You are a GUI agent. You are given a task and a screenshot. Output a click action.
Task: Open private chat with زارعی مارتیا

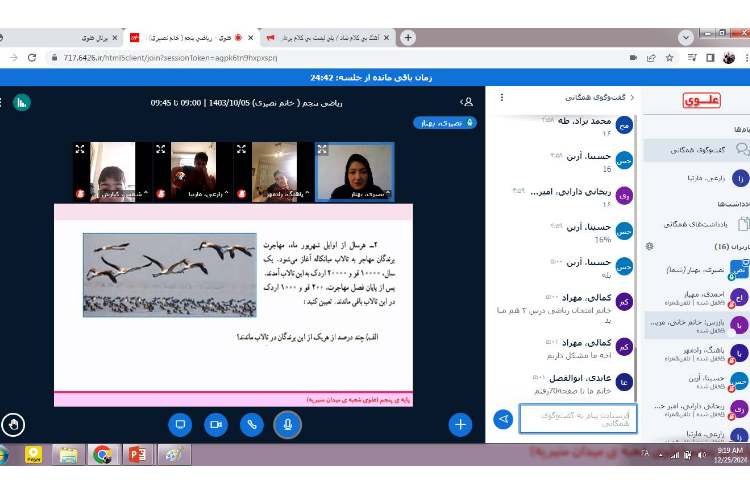697,178
